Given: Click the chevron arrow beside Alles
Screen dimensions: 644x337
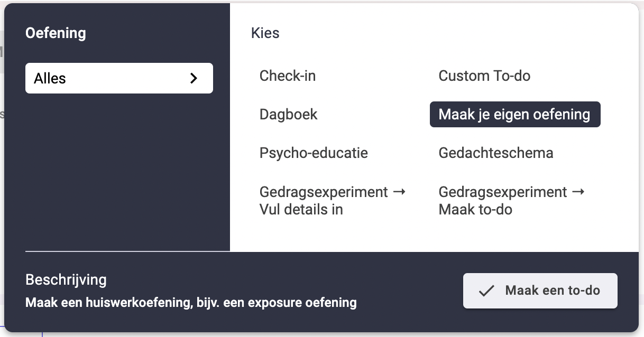Looking at the screenshot, I should pos(194,78).
